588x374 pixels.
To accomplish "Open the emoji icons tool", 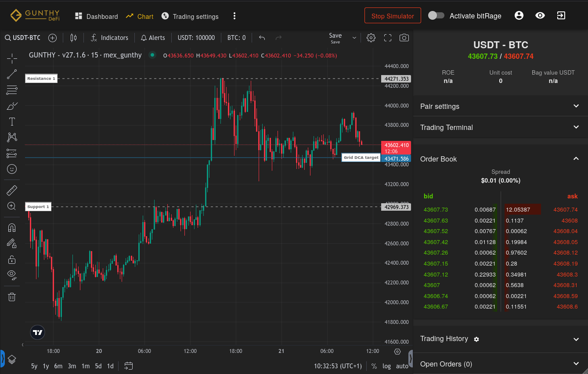I will coord(12,169).
